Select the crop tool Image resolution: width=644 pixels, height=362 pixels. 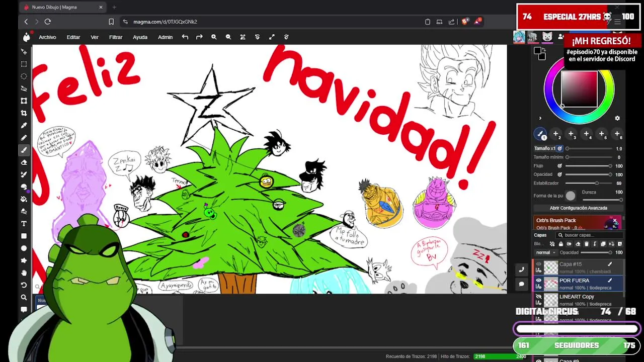point(24,113)
